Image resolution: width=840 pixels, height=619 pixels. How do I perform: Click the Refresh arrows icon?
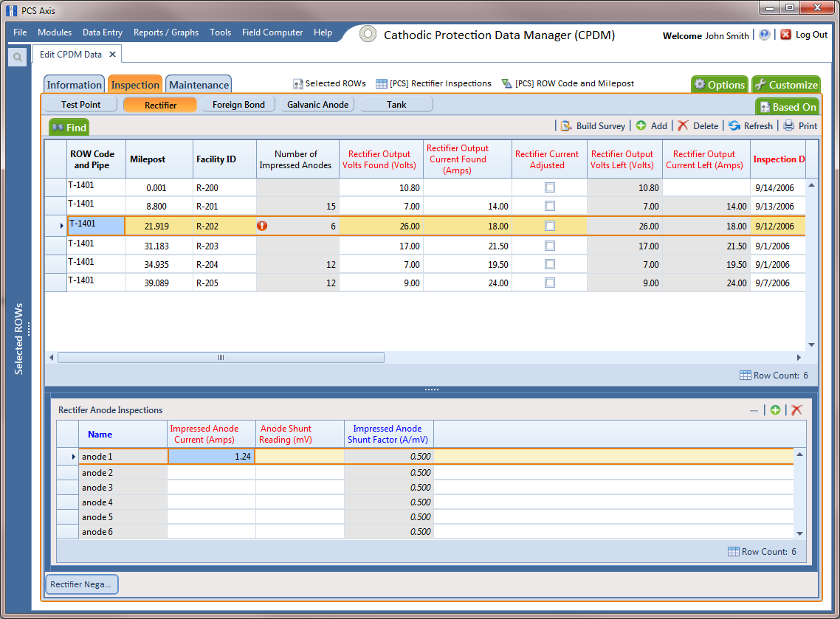(x=734, y=125)
